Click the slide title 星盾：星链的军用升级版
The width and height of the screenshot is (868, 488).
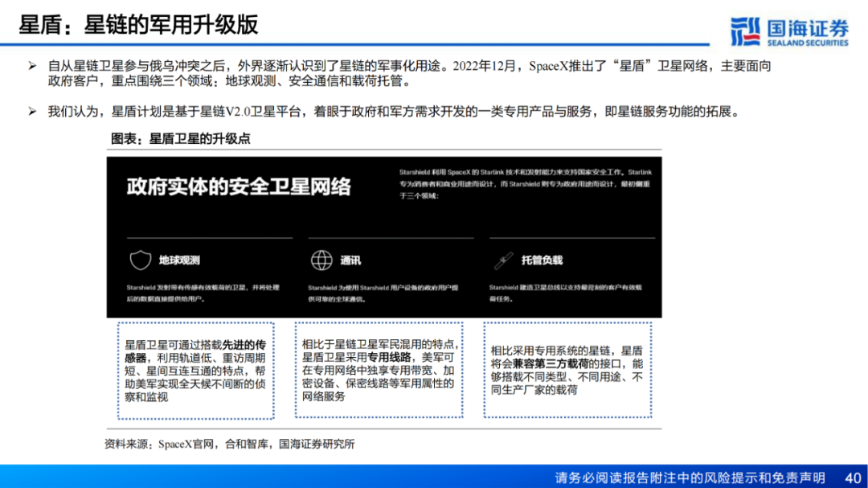coord(138,25)
